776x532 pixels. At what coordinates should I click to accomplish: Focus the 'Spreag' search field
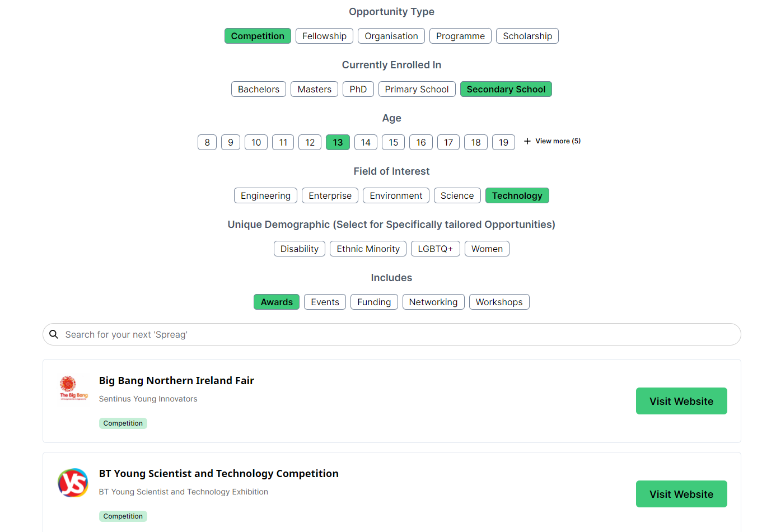tap(392, 334)
